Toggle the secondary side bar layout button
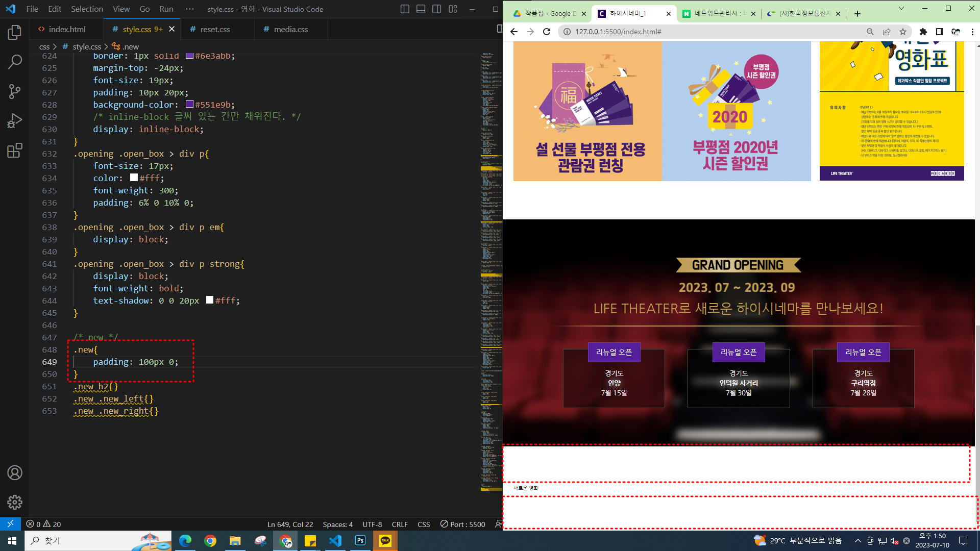980x551 pixels. [436, 9]
